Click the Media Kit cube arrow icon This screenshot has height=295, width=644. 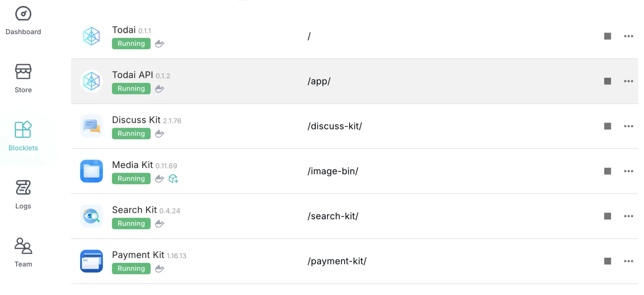pyautogui.click(x=173, y=179)
